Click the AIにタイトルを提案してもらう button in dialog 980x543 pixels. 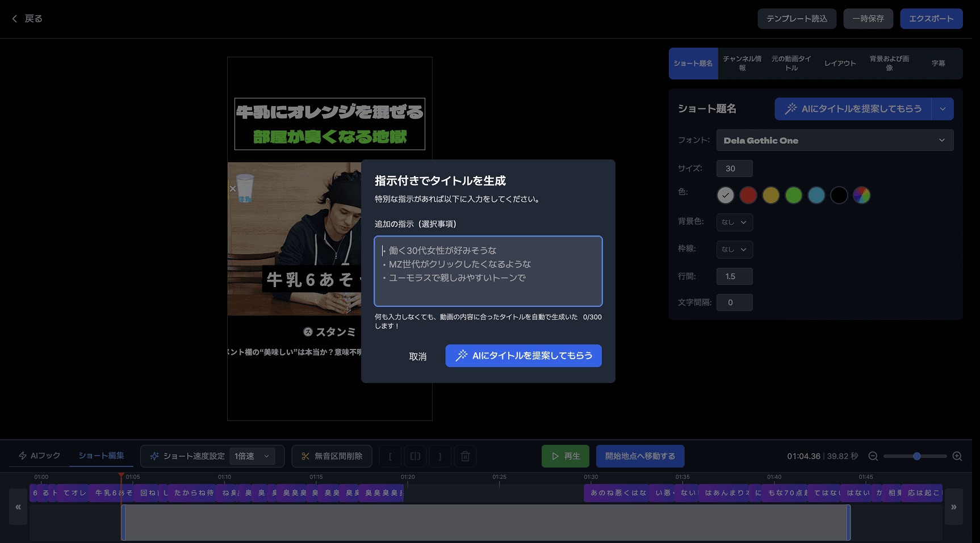tap(523, 356)
